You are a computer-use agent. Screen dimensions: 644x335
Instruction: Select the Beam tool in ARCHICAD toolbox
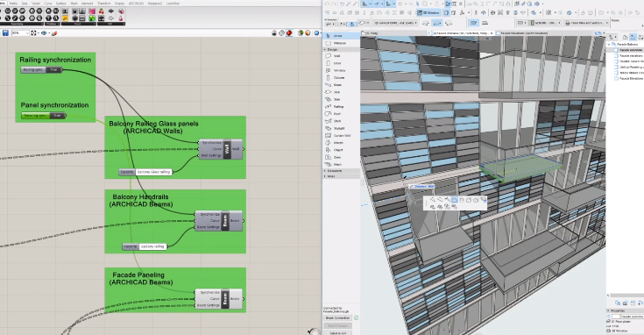[337, 85]
